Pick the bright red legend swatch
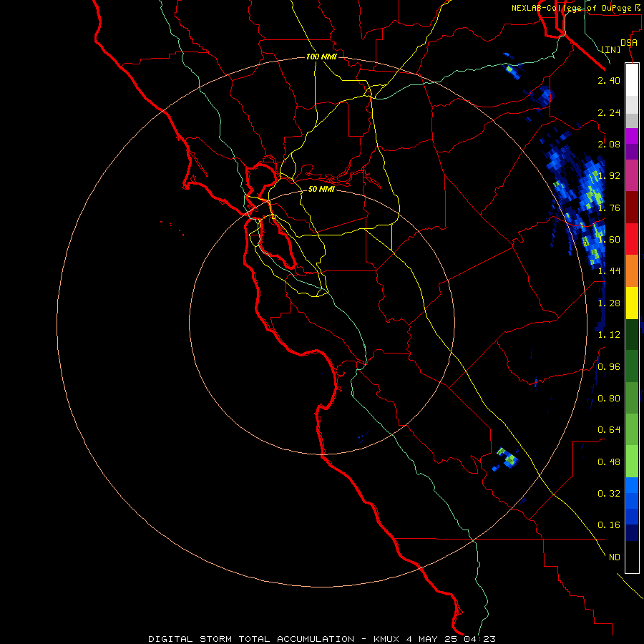 [632, 239]
